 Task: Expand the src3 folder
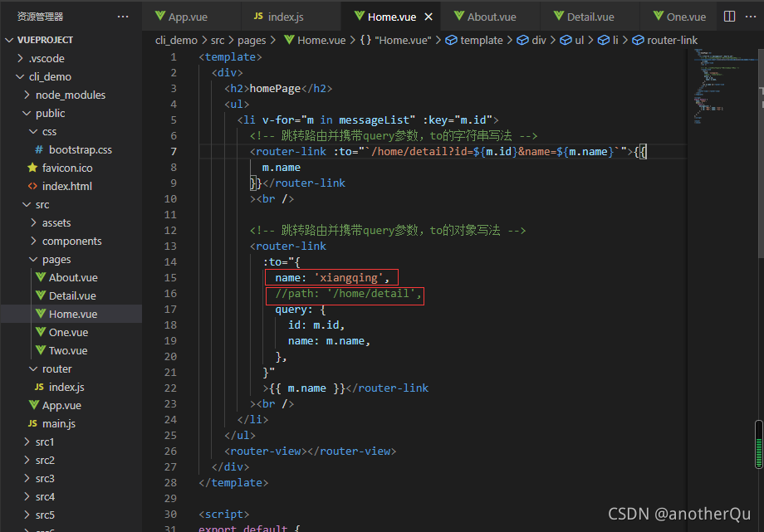point(27,478)
